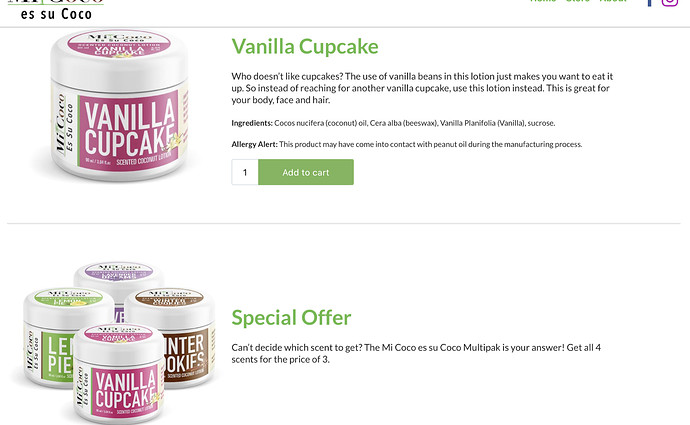Open the About nav link
Screen dimensions: 690x425
pos(613,1)
